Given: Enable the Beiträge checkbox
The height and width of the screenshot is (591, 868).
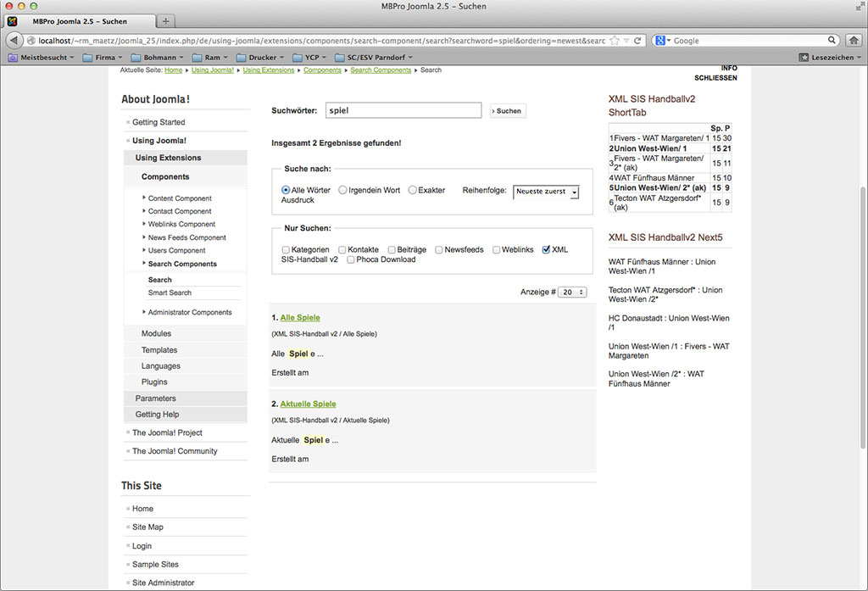Looking at the screenshot, I should (x=392, y=250).
